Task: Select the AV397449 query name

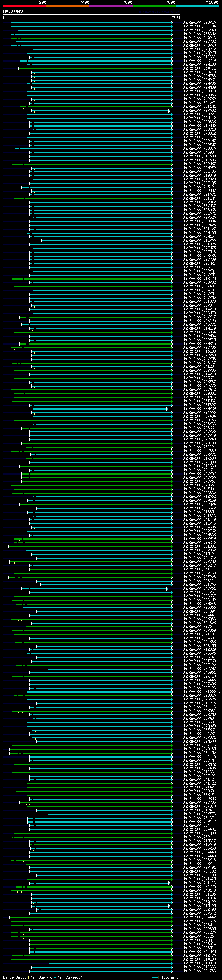Action: [x=13, y=11]
